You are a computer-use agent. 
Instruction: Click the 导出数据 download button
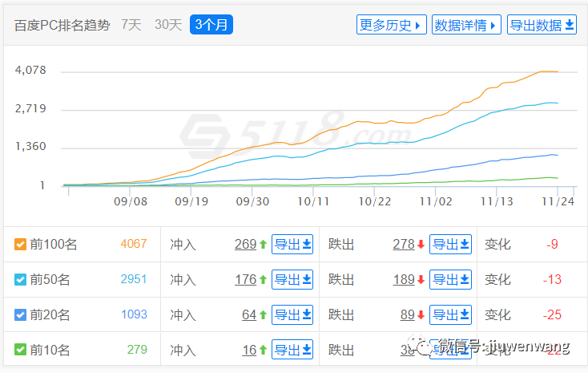(543, 25)
